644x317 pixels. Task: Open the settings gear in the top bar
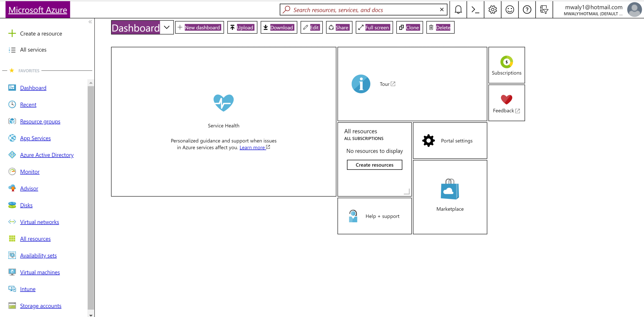click(493, 10)
